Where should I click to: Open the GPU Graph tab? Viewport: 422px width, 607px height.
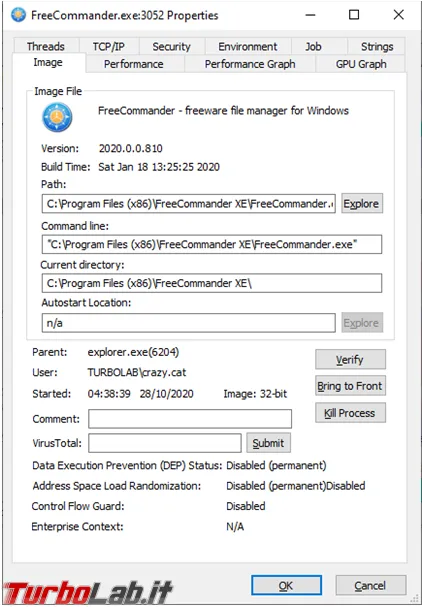coord(361,64)
